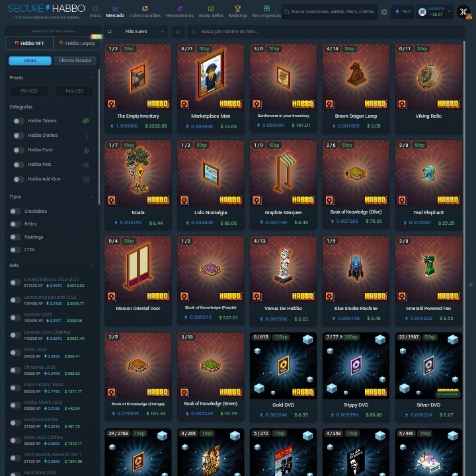Screen dimensions: 476x476
Task: Click the Secure Habbo logo
Action: [x=46, y=9]
